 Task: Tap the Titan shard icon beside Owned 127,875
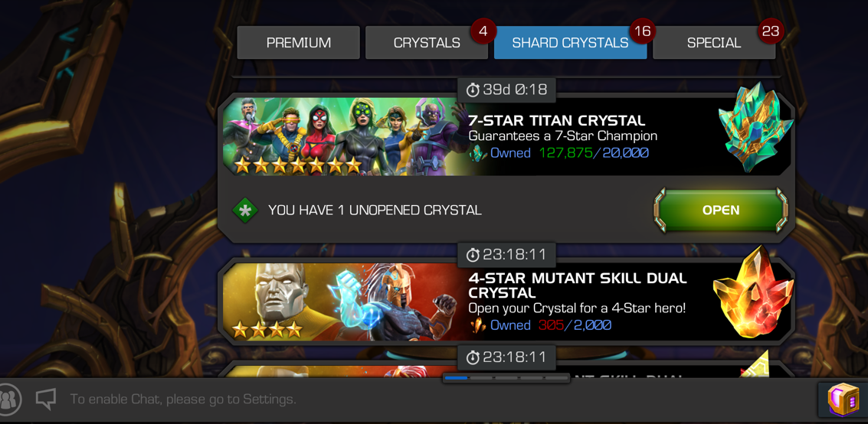coord(478,153)
